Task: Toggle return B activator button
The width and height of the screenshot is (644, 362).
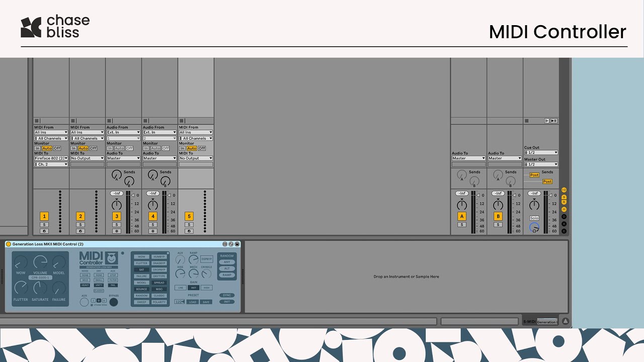Action: 498,216
